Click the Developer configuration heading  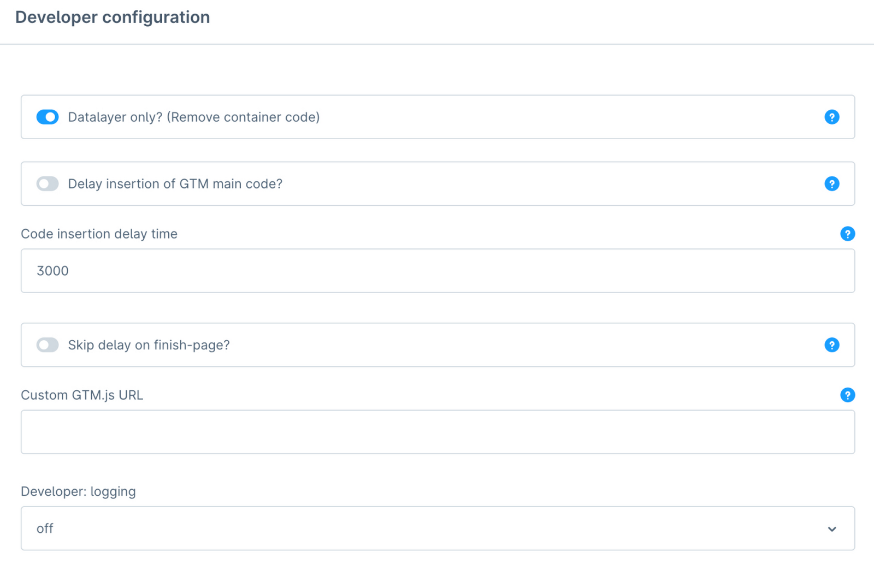pos(113,17)
